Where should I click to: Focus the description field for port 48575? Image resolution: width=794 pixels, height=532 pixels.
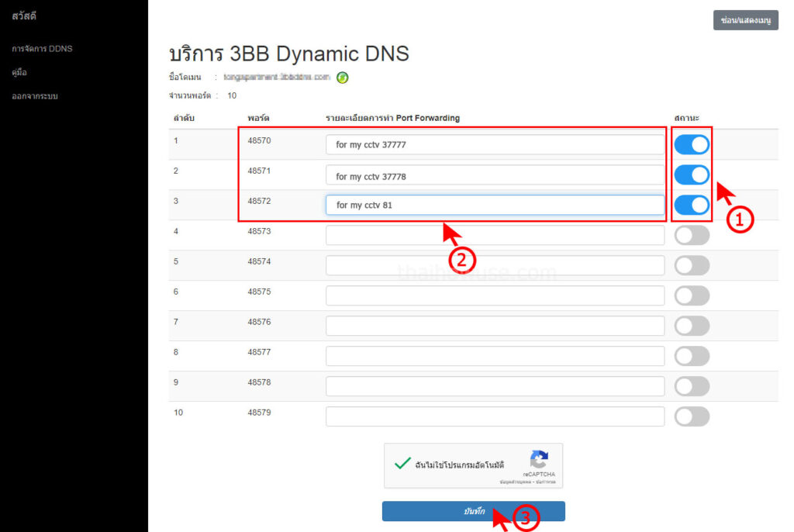(495, 296)
